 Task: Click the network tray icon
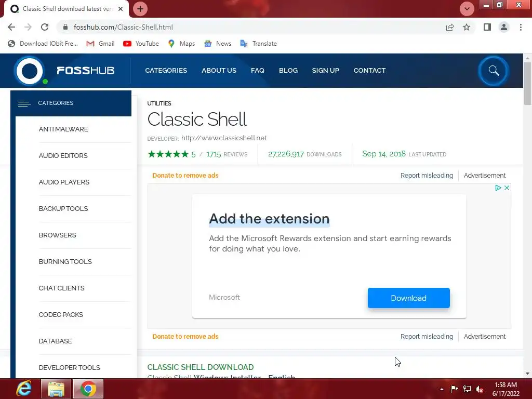(x=467, y=389)
